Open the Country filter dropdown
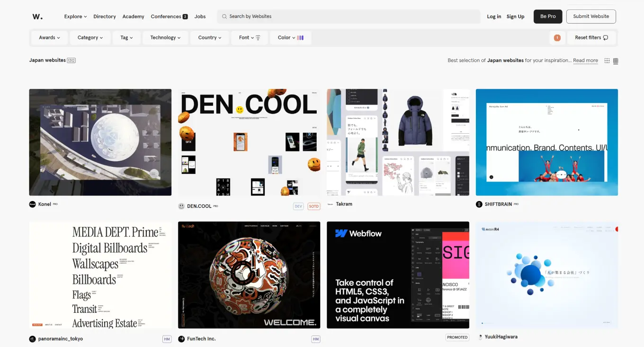644x347 pixels. click(210, 37)
